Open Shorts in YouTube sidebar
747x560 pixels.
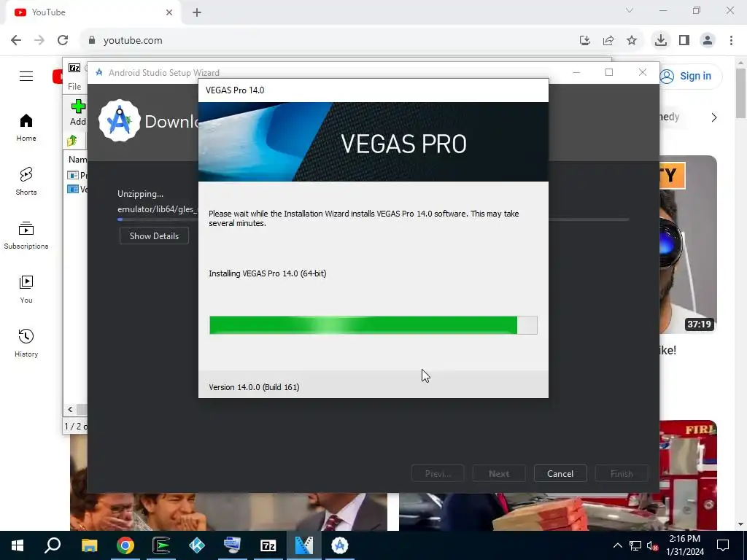(26, 182)
